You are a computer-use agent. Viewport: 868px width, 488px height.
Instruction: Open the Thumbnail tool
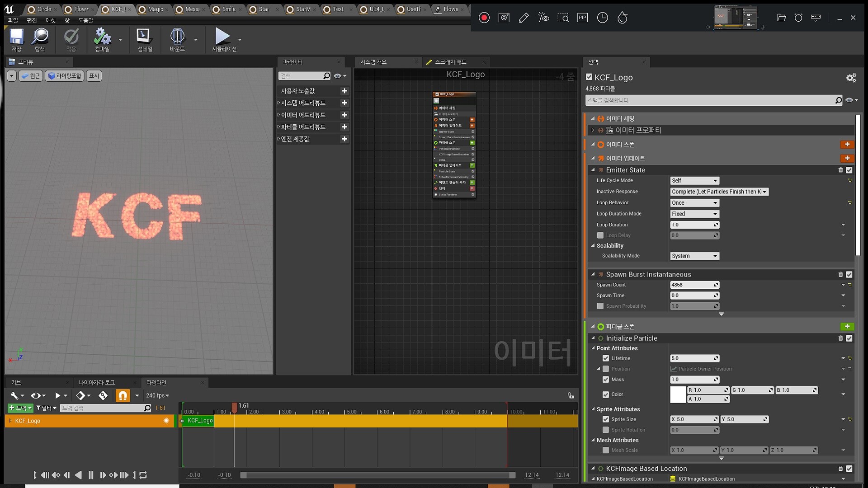pyautogui.click(x=144, y=37)
